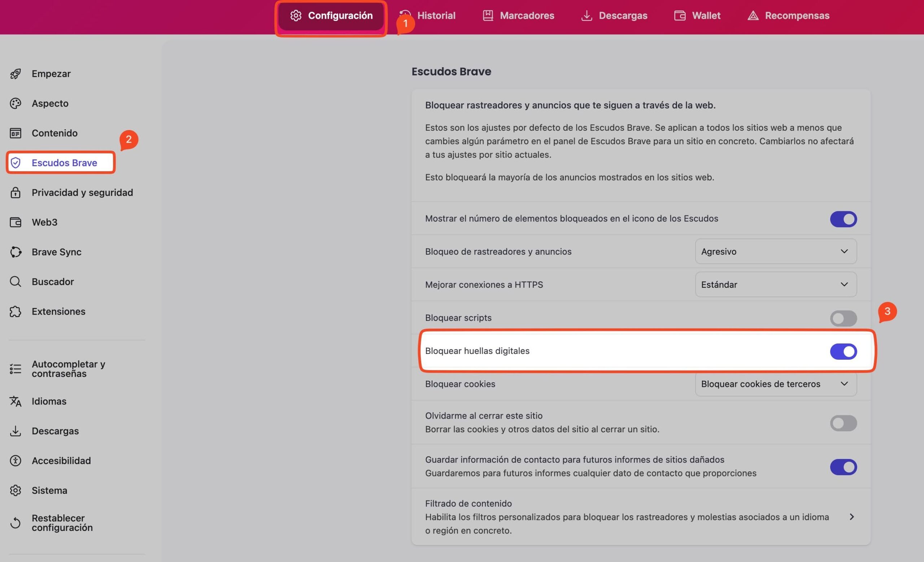Click the Accesibilidad icon

16,461
